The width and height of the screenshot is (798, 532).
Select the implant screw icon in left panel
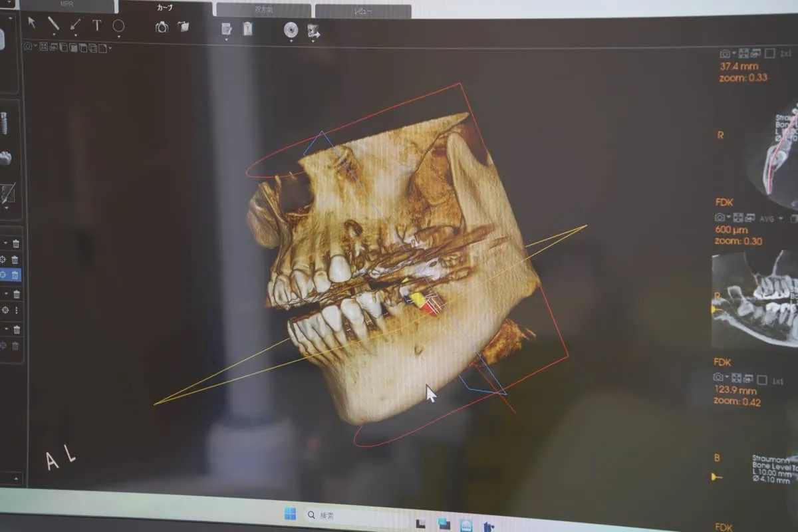[x=3, y=123]
